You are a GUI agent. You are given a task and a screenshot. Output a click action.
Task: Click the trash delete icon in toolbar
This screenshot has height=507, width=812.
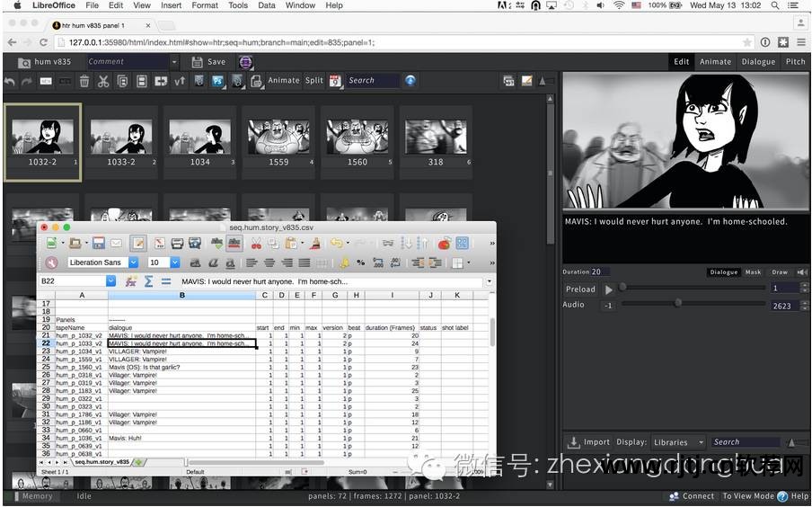pos(84,81)
